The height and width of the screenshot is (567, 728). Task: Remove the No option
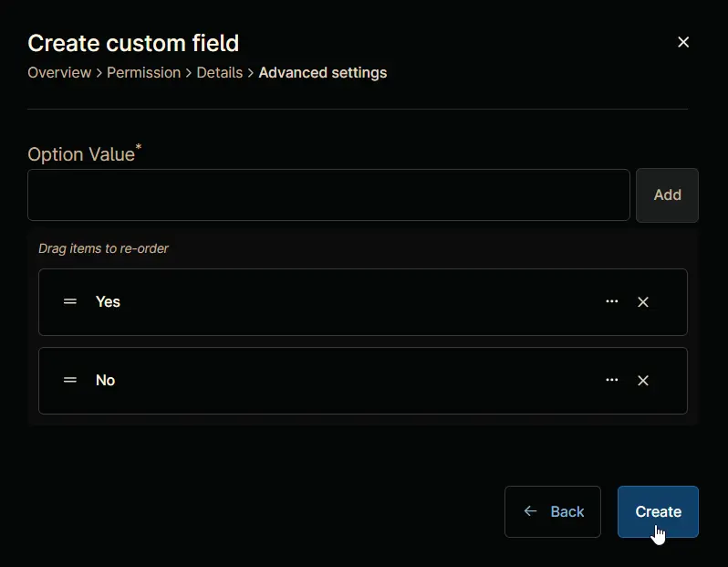click(x=643, y=381)
